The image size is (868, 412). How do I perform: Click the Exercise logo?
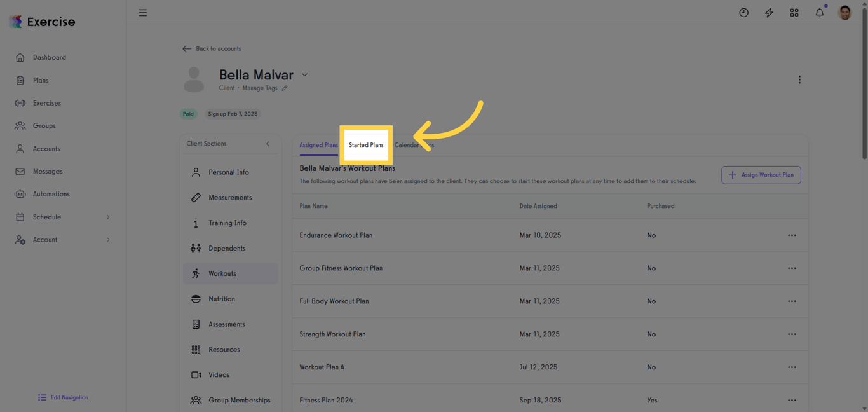[42, 22]
